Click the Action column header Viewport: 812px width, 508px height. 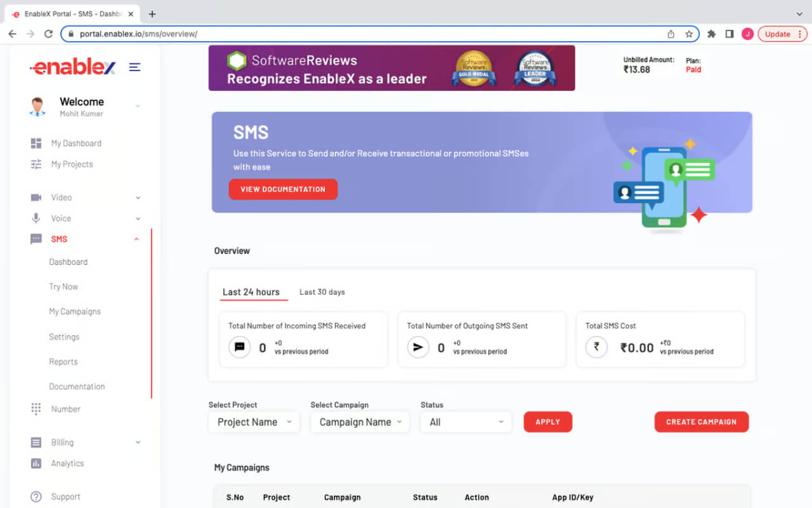477,497
